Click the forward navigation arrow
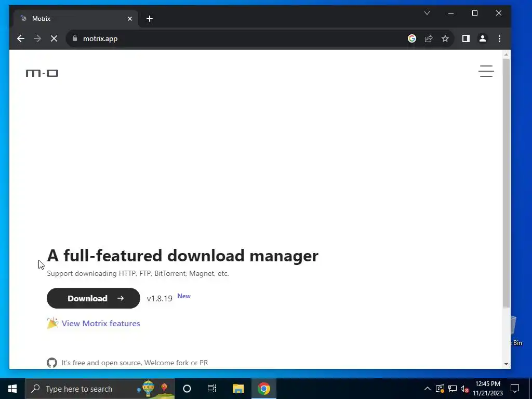532x399 pixels. [37, 38]
